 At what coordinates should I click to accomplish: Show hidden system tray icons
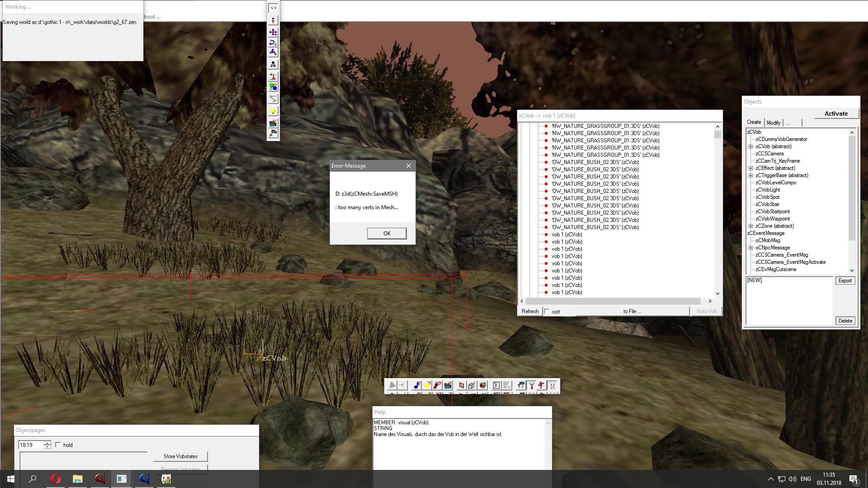pyautogui.click(x=770, y=479)
